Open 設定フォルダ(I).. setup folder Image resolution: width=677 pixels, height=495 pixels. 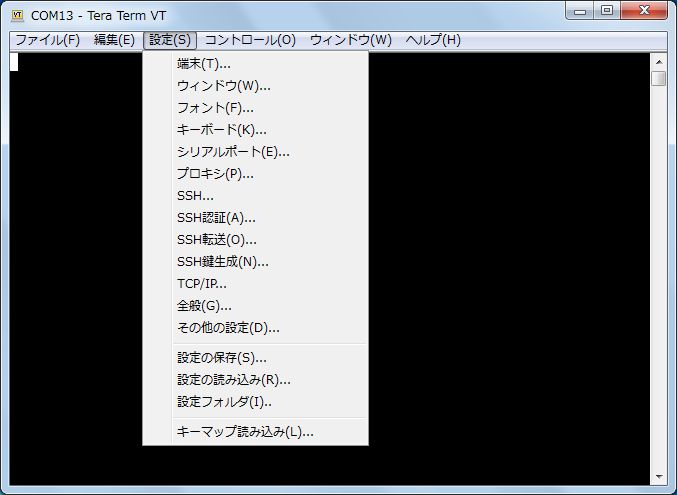(256, 402)
